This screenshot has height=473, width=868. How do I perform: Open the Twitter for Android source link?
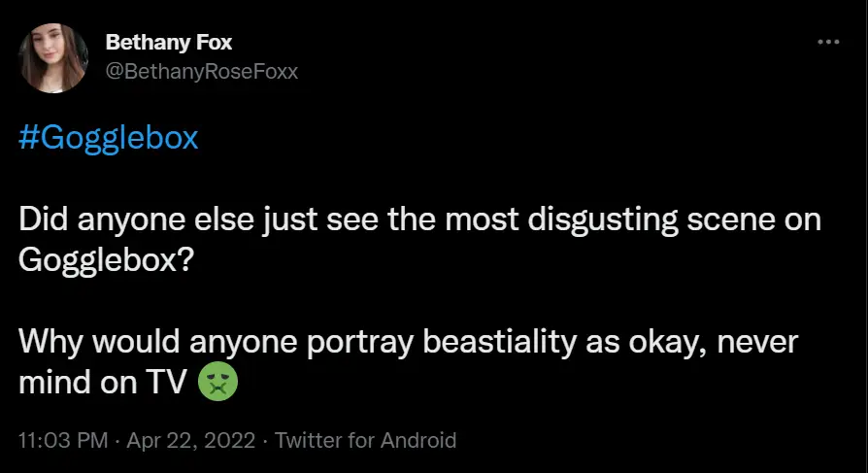point(366,440)
